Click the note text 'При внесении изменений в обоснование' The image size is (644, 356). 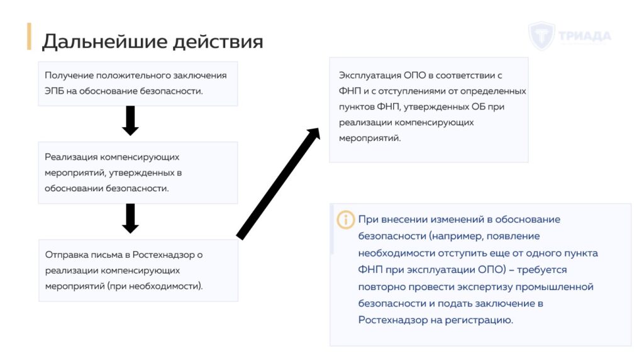(x=459, y=220)
